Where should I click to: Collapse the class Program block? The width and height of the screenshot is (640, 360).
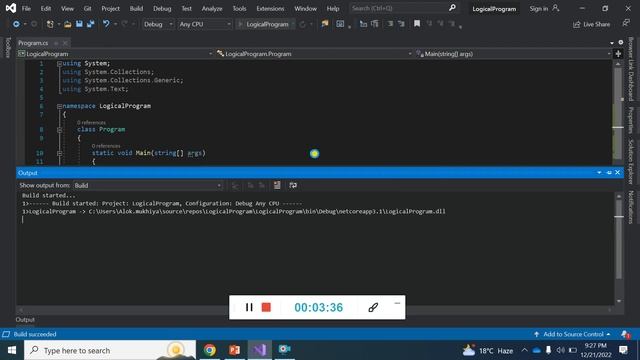(60, 130)
